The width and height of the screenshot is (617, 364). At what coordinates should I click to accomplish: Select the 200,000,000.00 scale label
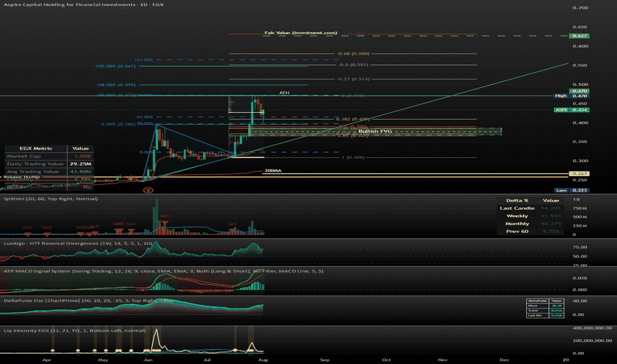(593, 341)
